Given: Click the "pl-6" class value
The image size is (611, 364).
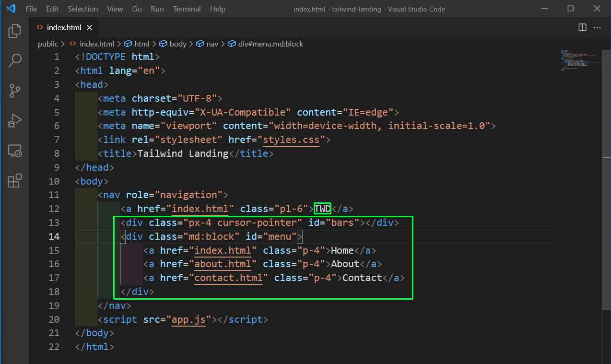Looking at the screenshot, I should (294, 209).
